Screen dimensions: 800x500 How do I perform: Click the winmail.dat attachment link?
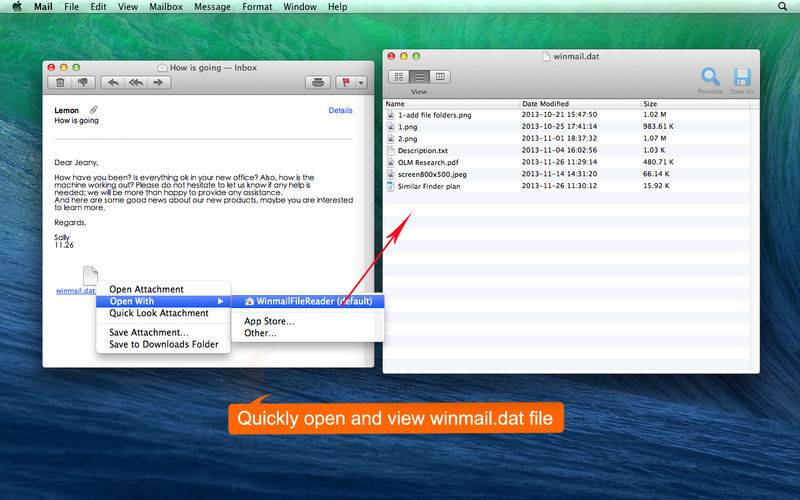coord(75,291)
